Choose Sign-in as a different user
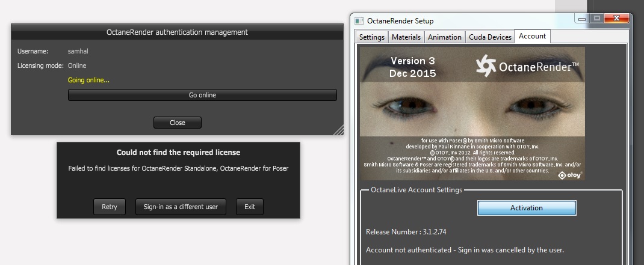Screen dimensions: 644x265 (x=181, y=207)
